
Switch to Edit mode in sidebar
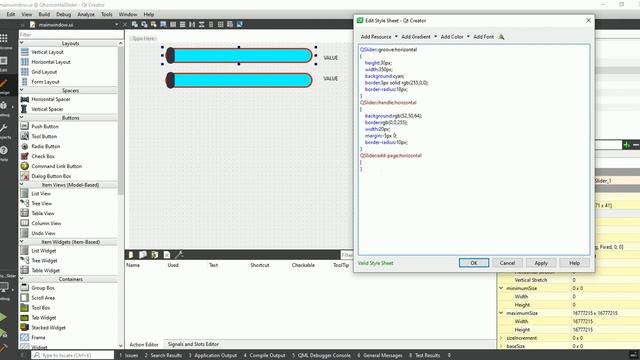pyautogui.click(x=4, y=61)
